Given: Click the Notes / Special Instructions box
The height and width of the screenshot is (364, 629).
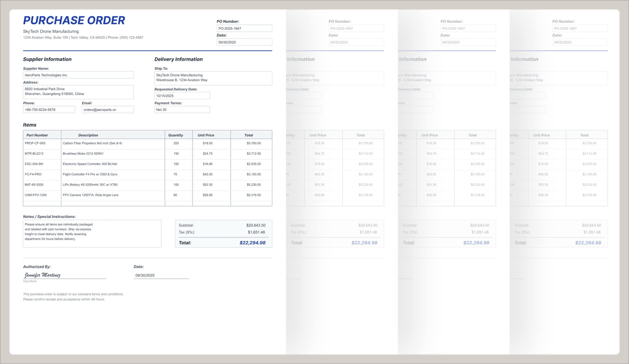Looking at the screenshot, I should (x=92, y=234).
